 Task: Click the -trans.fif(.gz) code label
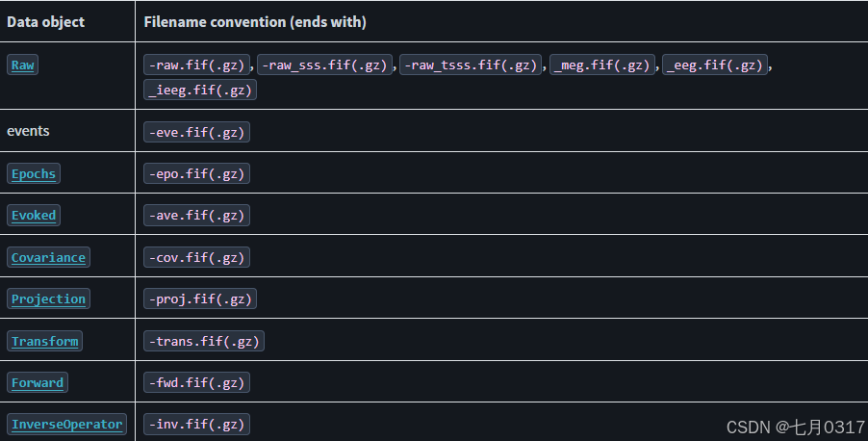pyautogui.click(x=203, y=341)
